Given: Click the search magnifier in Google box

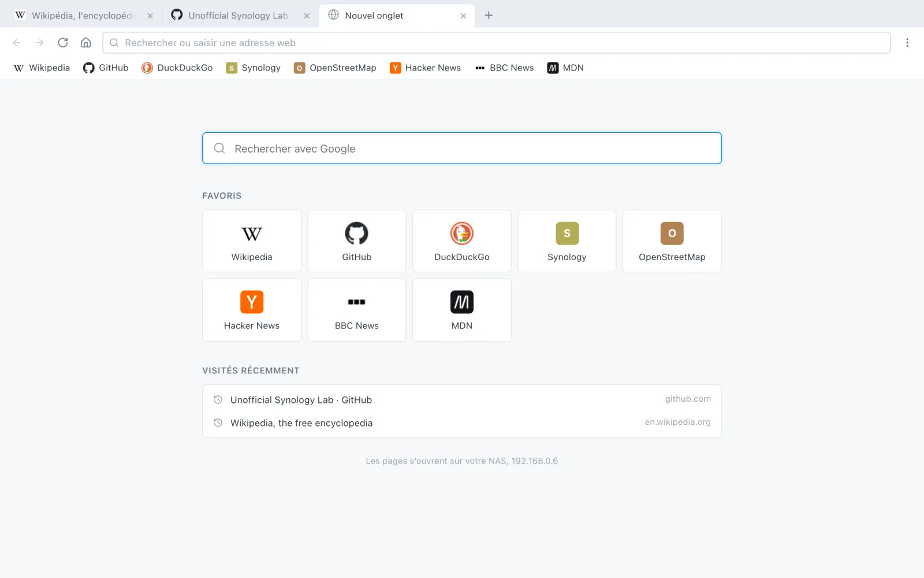Looking at the screenshot, I should coord(219,149).
